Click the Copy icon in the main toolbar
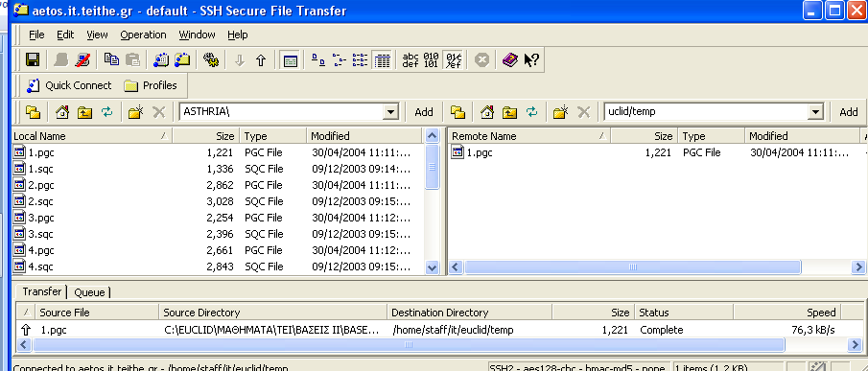 click(111, 60)
